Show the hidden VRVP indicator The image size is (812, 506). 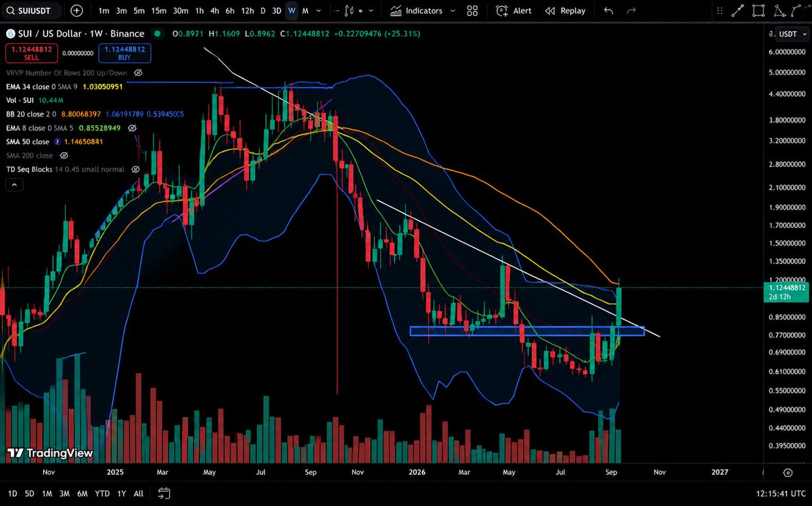coord(138,72)
